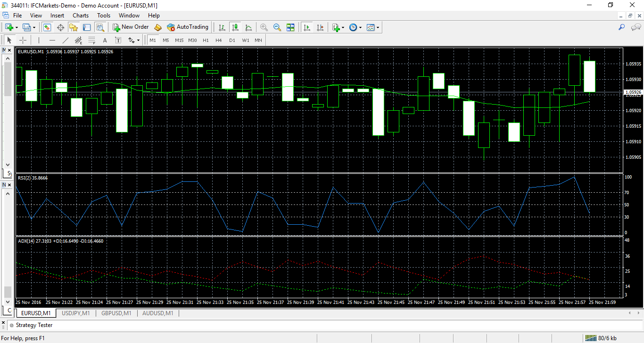Switch to the AUDUSD,M1 chart tab
The height and width of the screenshot is (343, 644).
[157, 313]
